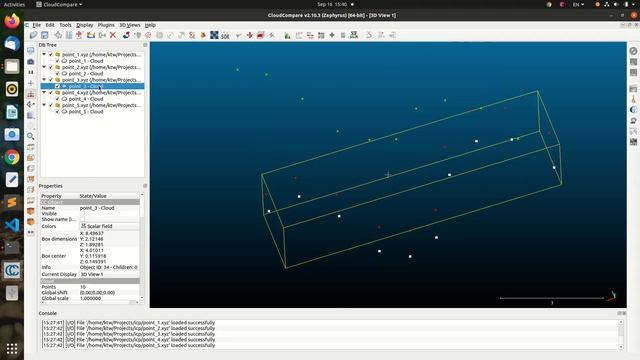640x360 pixels.
Task: Click the green plus add scalar field icon
Action: [332, 36]
